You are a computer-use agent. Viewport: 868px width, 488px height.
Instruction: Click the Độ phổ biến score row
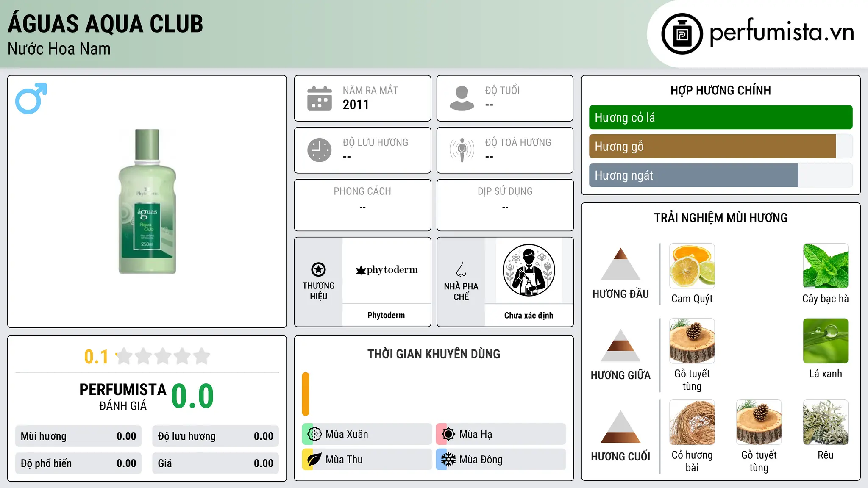78,463
